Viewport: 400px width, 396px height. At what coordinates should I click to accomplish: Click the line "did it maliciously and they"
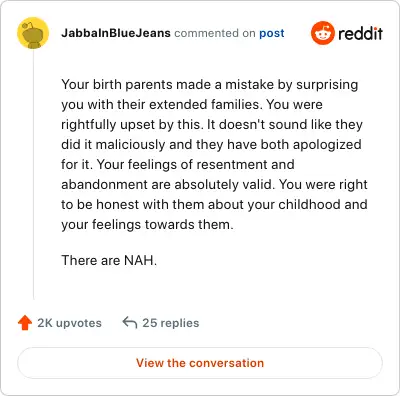211,144
